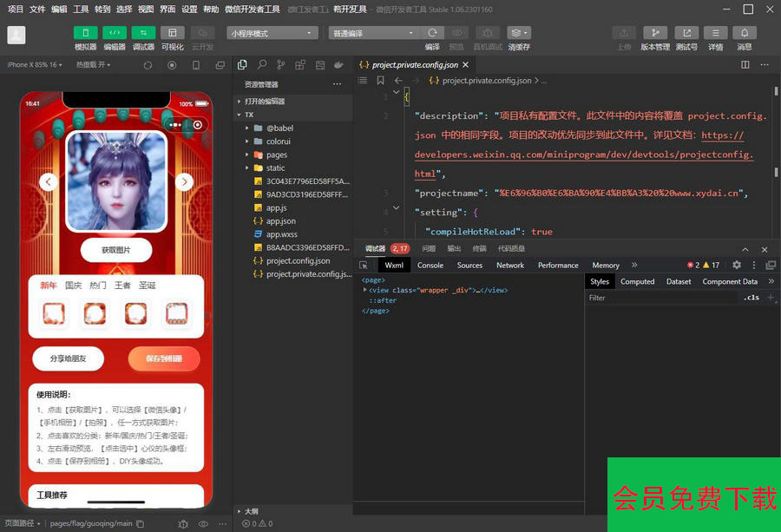Collapse the TX root folder
The image size is (781, 532).
pyautogui.click(x=294, y=115)
